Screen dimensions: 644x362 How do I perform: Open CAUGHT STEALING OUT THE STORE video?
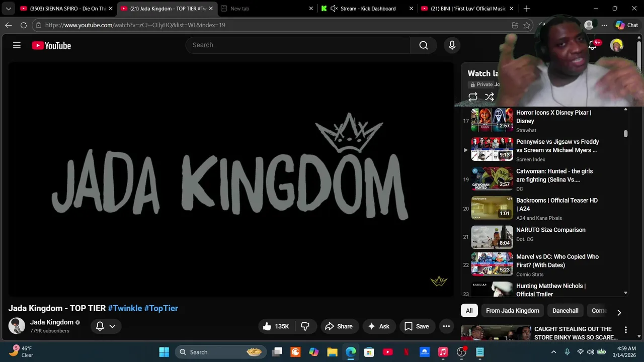576,333
